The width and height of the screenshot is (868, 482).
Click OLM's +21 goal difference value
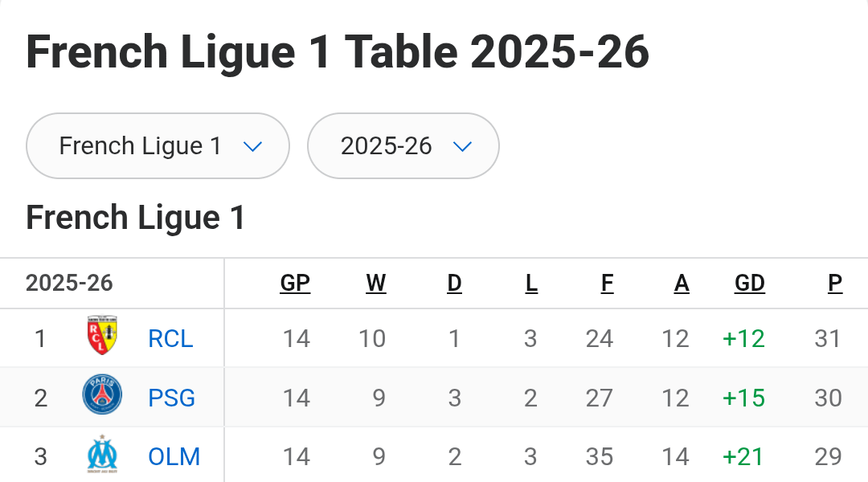743,456
